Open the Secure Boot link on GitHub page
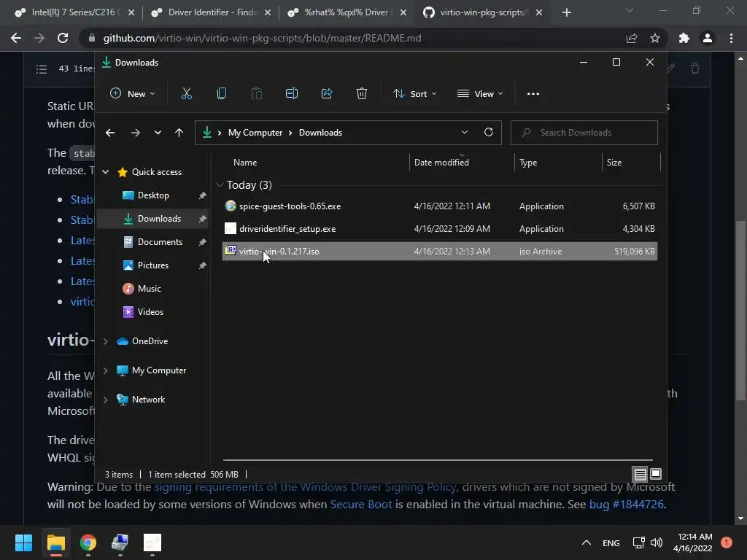 pyautogui.click(x=361, y=505)
